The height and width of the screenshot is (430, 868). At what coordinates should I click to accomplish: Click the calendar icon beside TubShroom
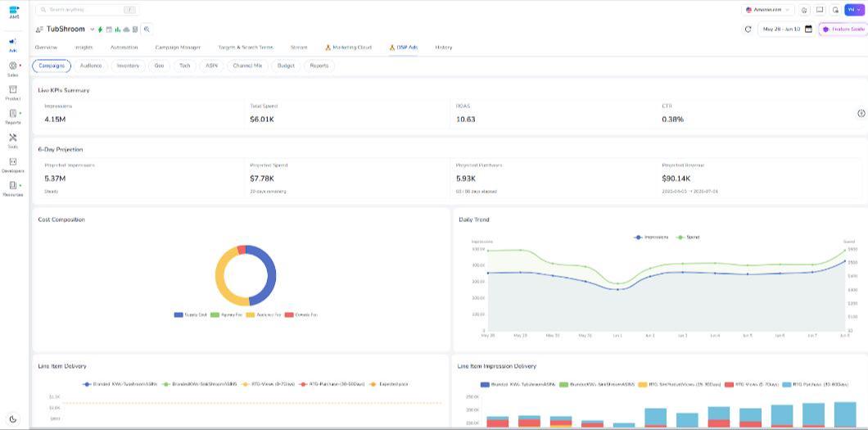(x=109, y=29)
